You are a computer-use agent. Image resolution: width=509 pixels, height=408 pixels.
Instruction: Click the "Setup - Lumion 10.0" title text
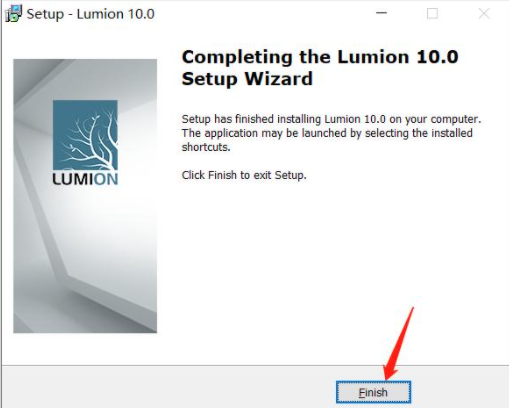coord(91,14)
